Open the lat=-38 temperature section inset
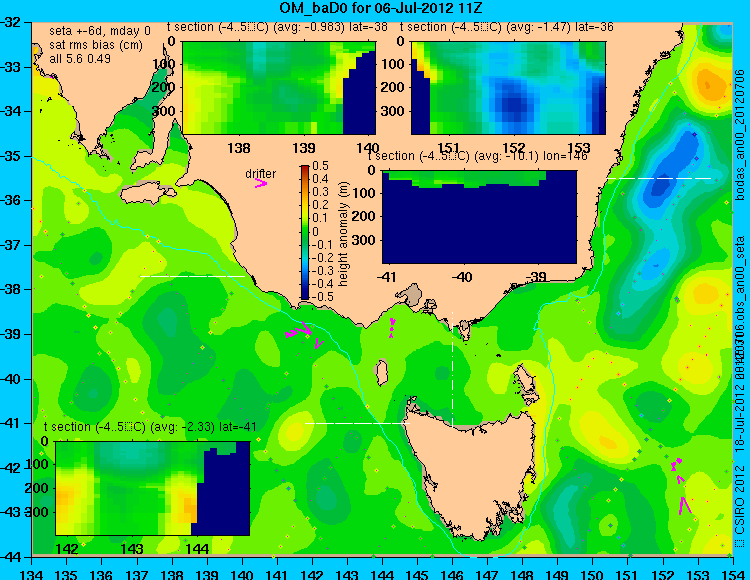 tap(279, 88)
